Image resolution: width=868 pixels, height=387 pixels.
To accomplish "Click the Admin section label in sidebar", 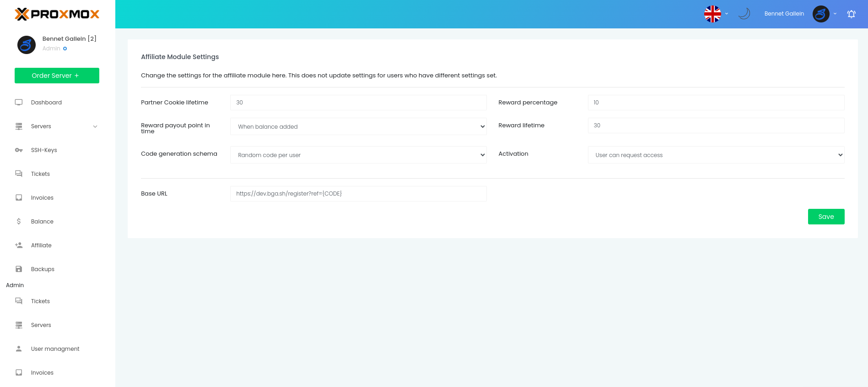I will 15,285.
